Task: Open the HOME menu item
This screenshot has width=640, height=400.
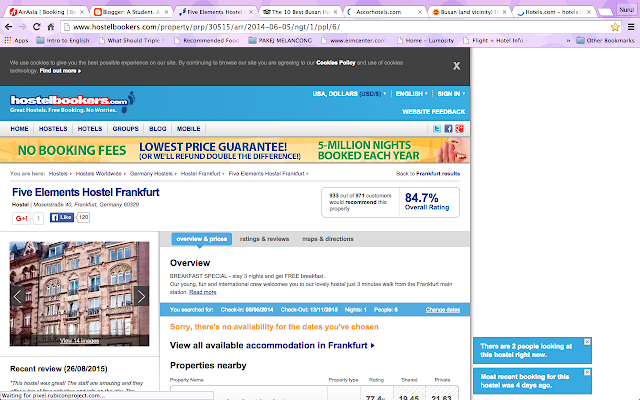Action: pos(20,129)
